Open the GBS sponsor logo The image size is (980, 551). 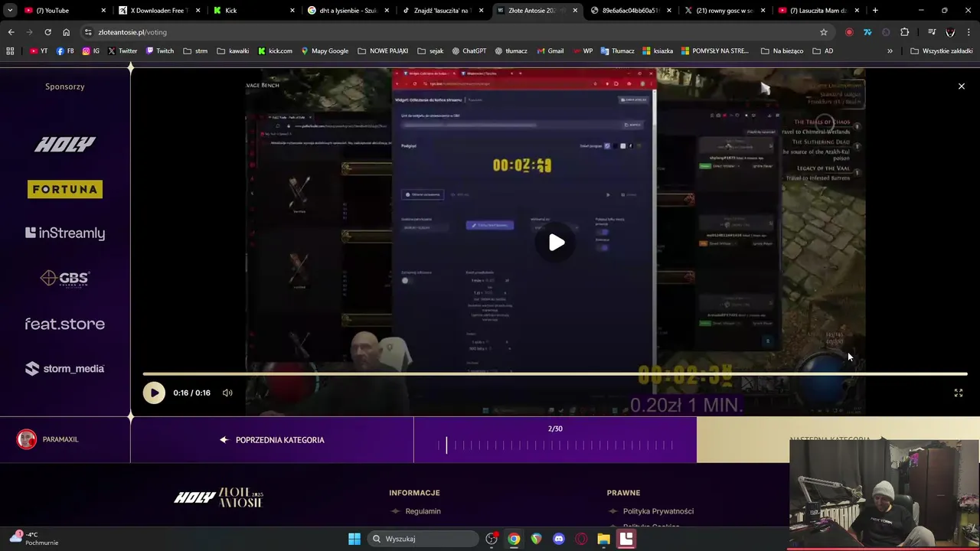(65, 279)
